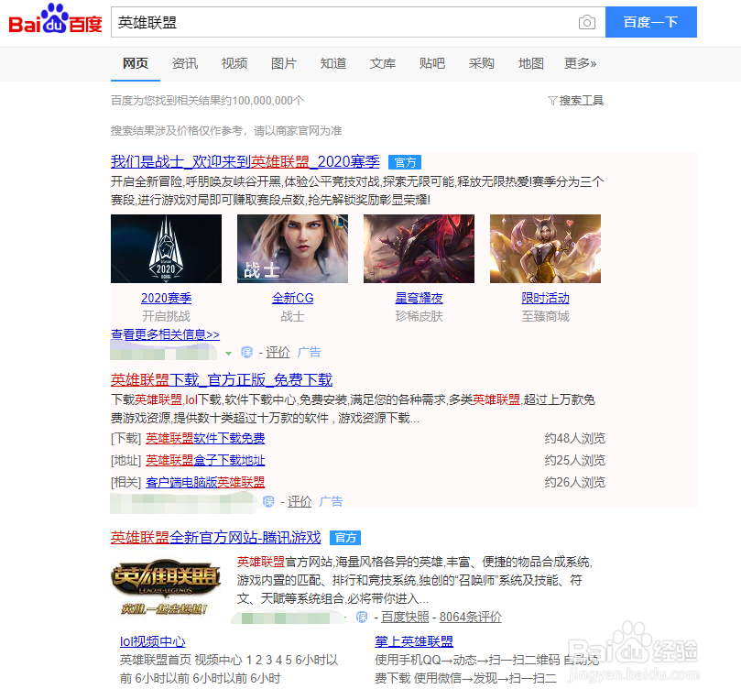The height and width of the screenshot is (700, 741).
Task: Click the 官方 badge beside the 2020赛季 title
Action: [405, 162]
